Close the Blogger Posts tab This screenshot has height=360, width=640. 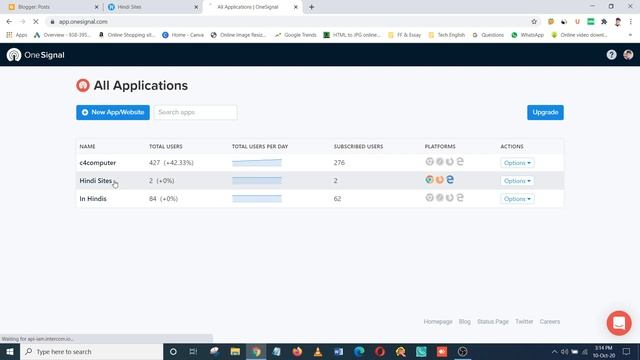pos(97,7)
